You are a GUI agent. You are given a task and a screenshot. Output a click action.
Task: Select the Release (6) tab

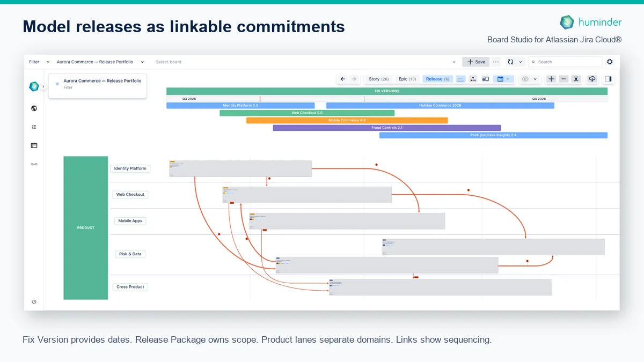[x=438, y=79]
